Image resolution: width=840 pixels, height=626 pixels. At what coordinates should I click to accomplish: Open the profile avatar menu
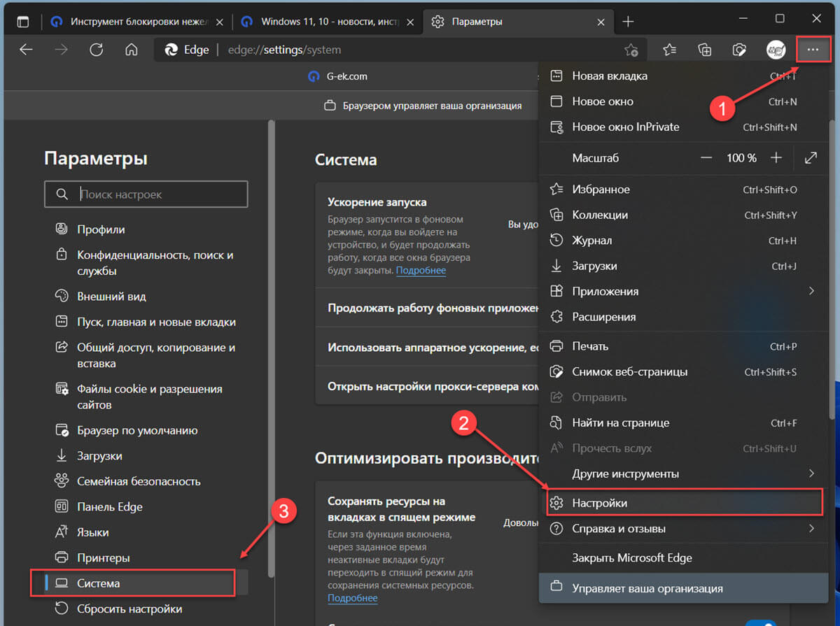pyautogui.click(x=776, y=50)
